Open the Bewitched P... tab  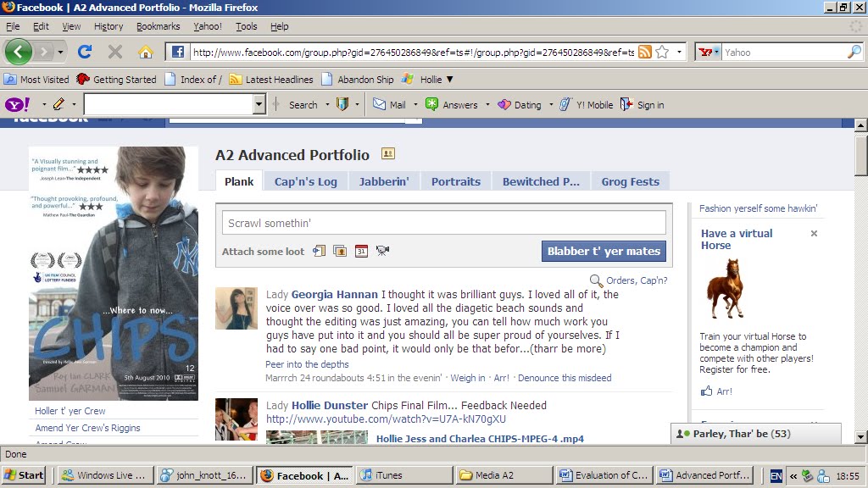pyautogui.click(x=541, y=181)
